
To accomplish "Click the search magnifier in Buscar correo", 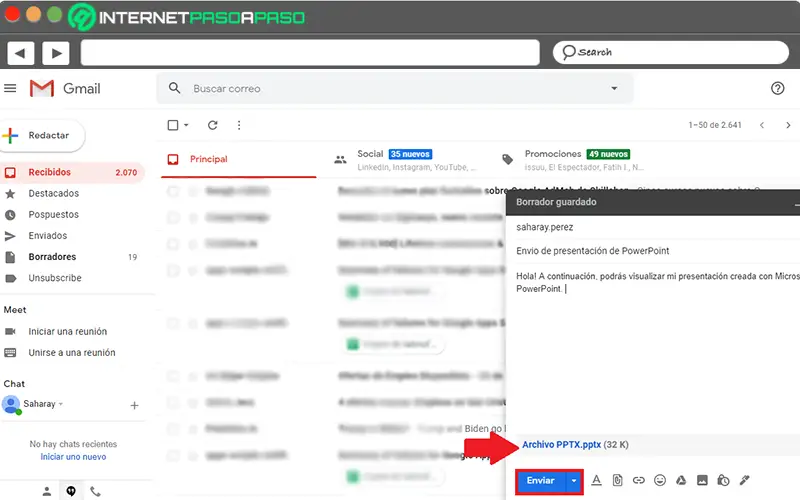I will coord(174,88).
